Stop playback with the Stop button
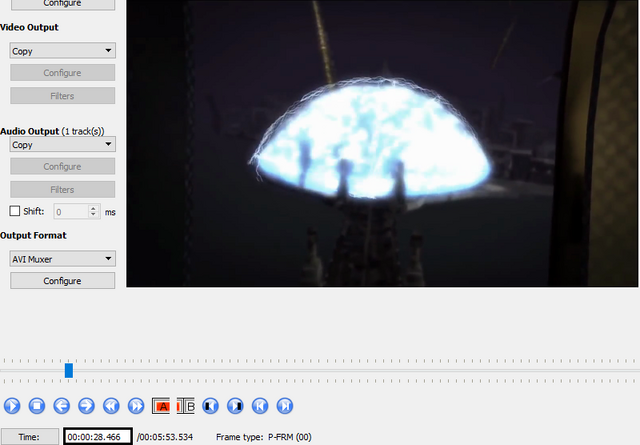The width and height of the screenshot is (640, 445). pos(37,406)
